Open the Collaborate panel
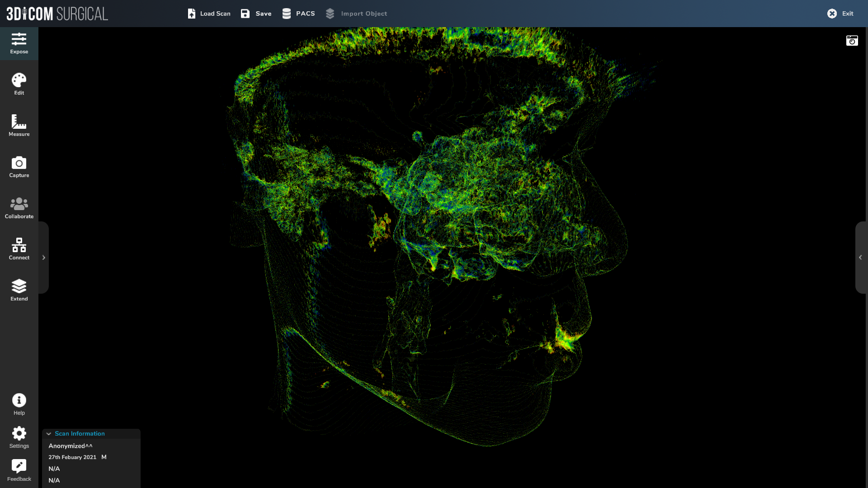868x488 pixels. click(19, 208)
